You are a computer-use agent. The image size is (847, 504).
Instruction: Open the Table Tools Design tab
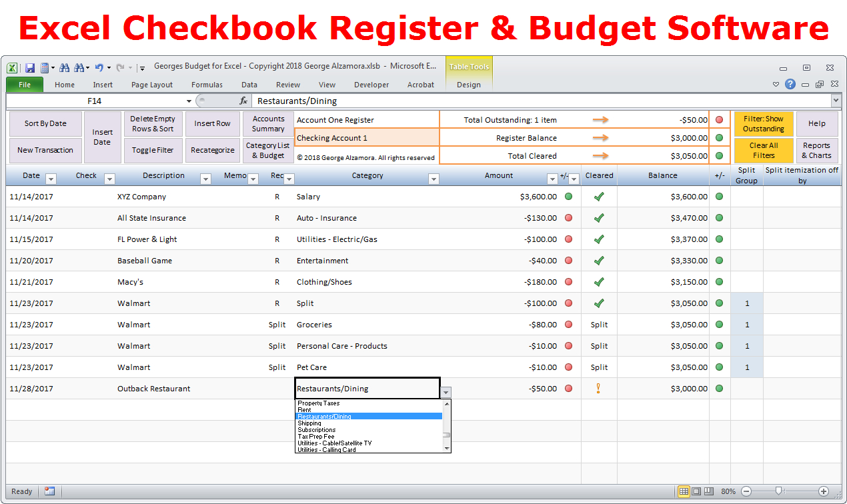(469, 85)
